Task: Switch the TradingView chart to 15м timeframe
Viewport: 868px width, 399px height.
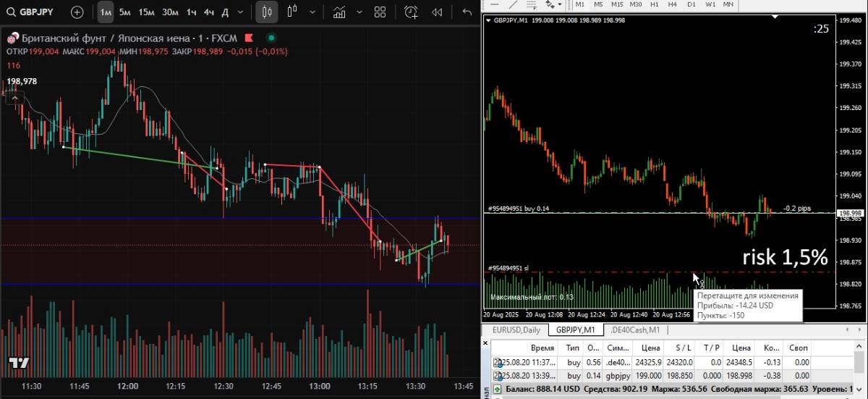Action: click(x=147, y=12)
